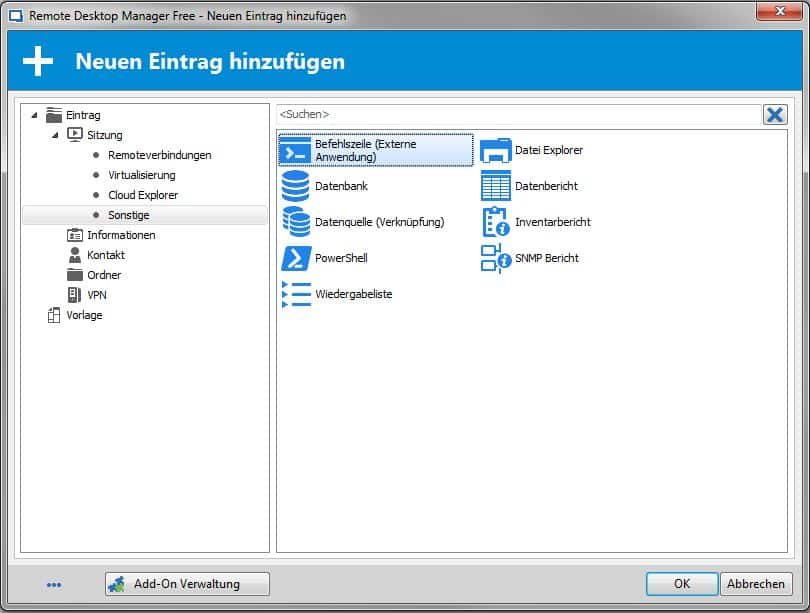
Task: Clear search with the X button
Action: 775,115
